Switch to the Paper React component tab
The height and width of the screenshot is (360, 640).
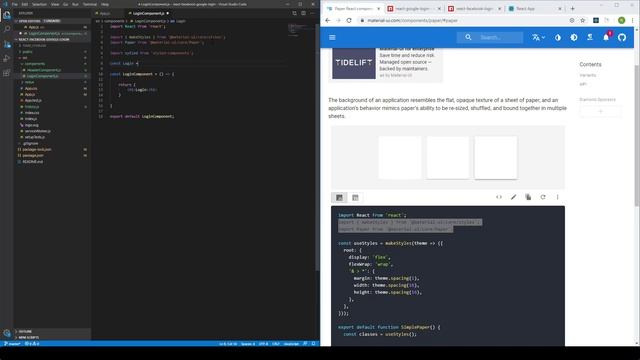coord(353,8)
